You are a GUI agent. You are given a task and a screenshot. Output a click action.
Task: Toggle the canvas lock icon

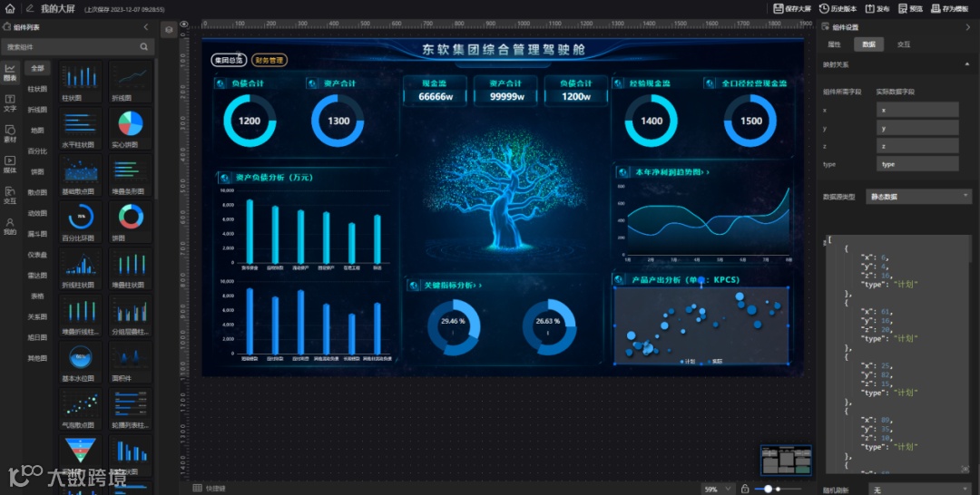[x=744, y=489]
